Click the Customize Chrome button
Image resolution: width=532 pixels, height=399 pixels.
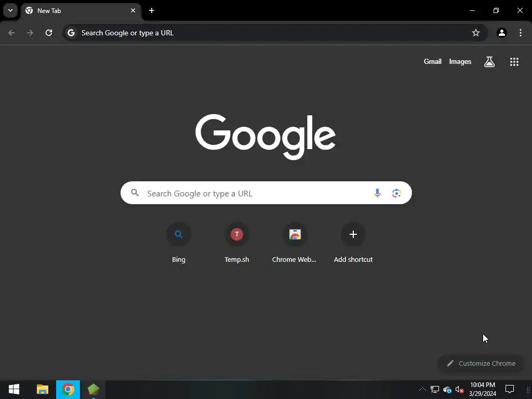(x=481, y=363)
